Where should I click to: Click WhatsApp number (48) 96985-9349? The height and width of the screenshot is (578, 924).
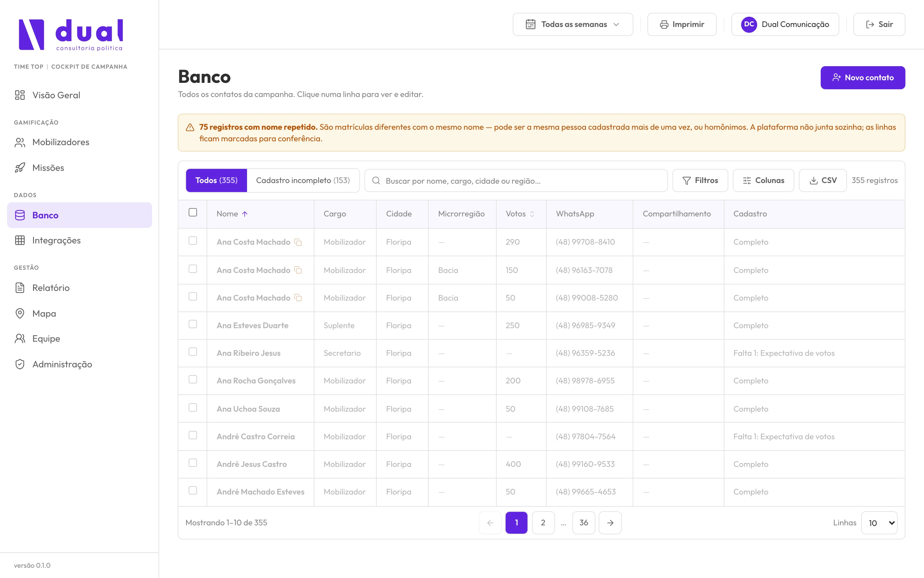[585, 326]
